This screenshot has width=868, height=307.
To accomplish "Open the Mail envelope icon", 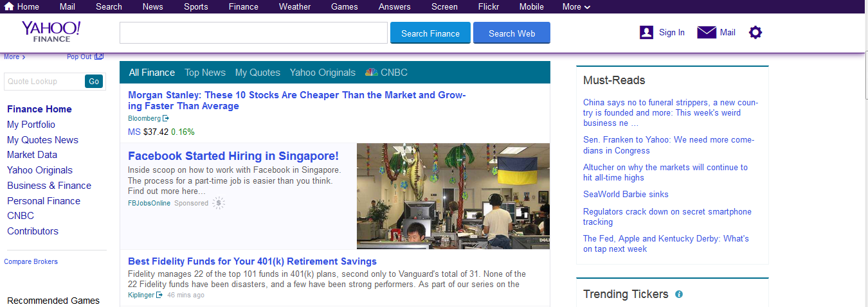I will coord(707,32).
